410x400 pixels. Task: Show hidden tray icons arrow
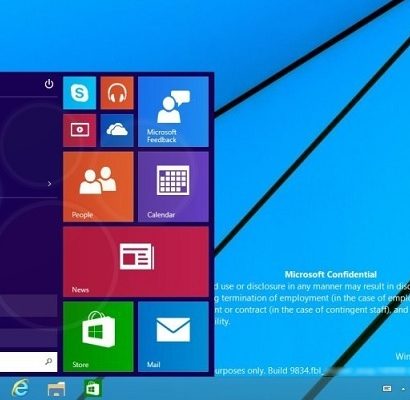pos(403,389)
